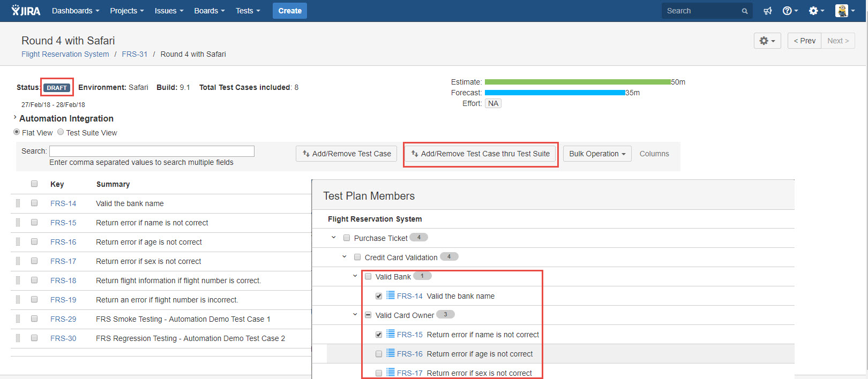Click test case icon beside FRS-16 in tree

point(391,353)
